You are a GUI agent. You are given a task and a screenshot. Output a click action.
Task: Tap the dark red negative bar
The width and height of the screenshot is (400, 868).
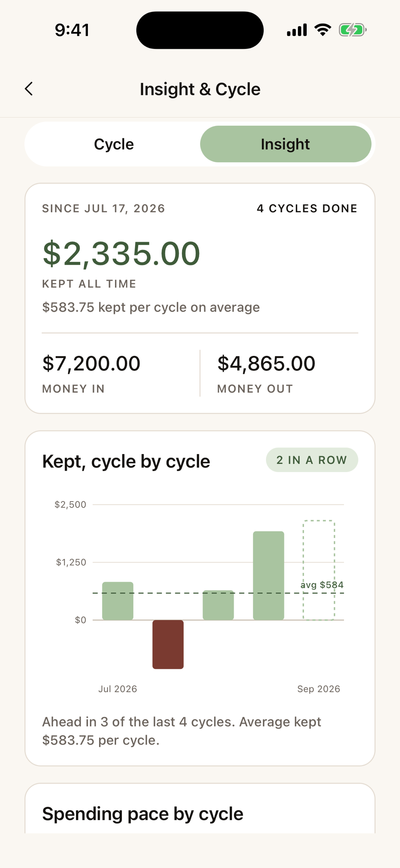[x=168, y=645]
